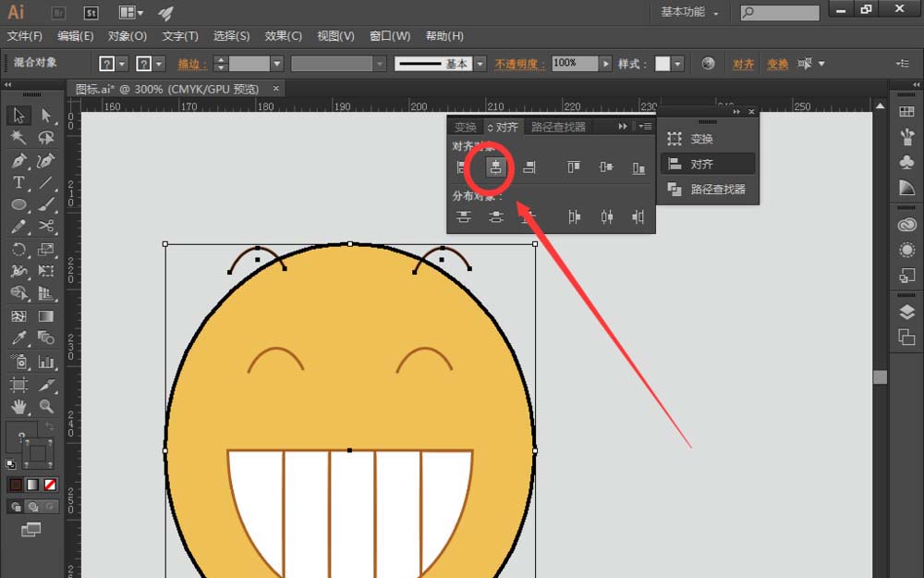Change screen mode at toolbar bottom
This screenshot has height=578, width=924.
coord(30,530)
